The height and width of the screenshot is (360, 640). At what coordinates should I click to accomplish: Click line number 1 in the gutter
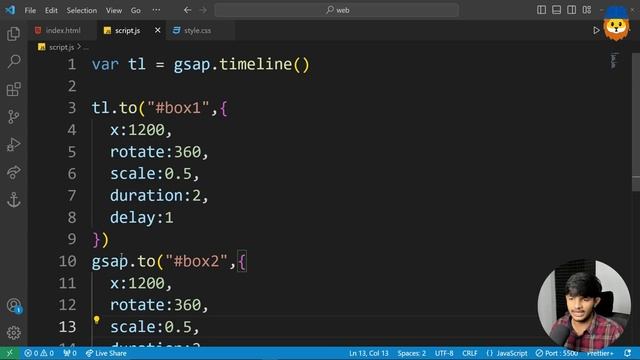click(x=72, y=64)
